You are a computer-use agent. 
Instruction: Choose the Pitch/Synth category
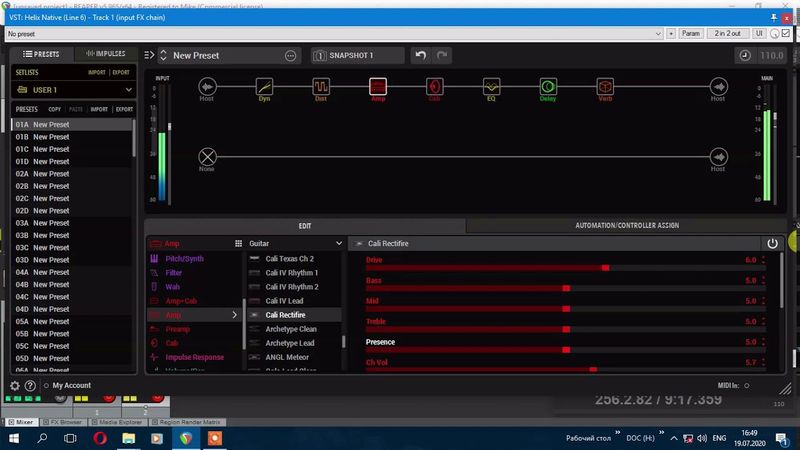(184, 259)
